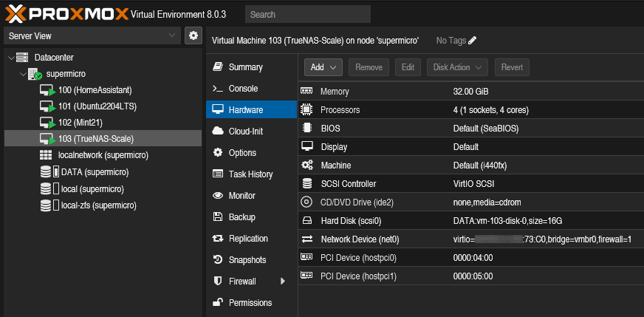Select the Display hardware row label
The image size is (644, 317).
(334, 147)
